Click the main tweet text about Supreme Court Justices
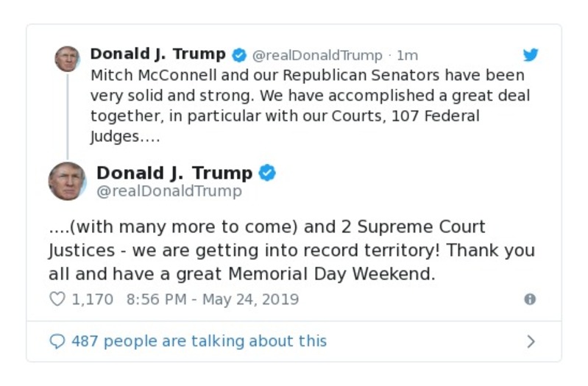 point(291,250)
